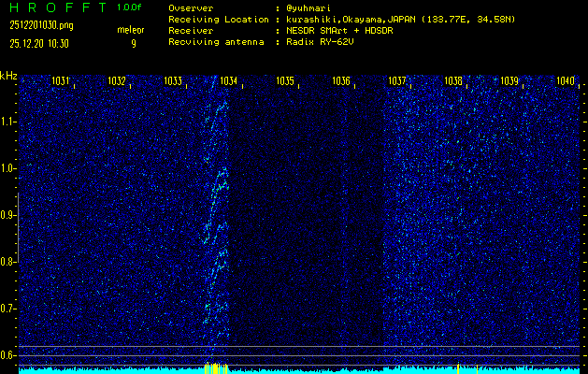Click the 1033 time axis label
Viewport: 588px width, 374px height.
[173, 80]
